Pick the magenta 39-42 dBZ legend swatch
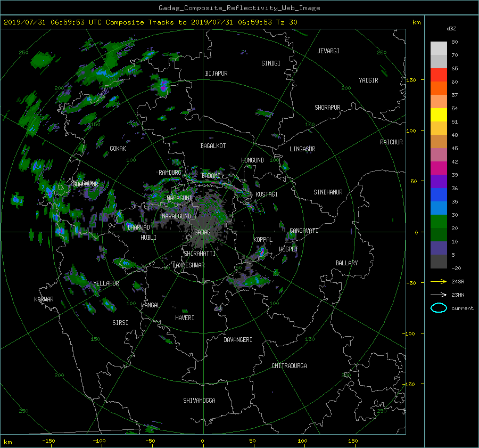The image size is (479, 448). 439,168
